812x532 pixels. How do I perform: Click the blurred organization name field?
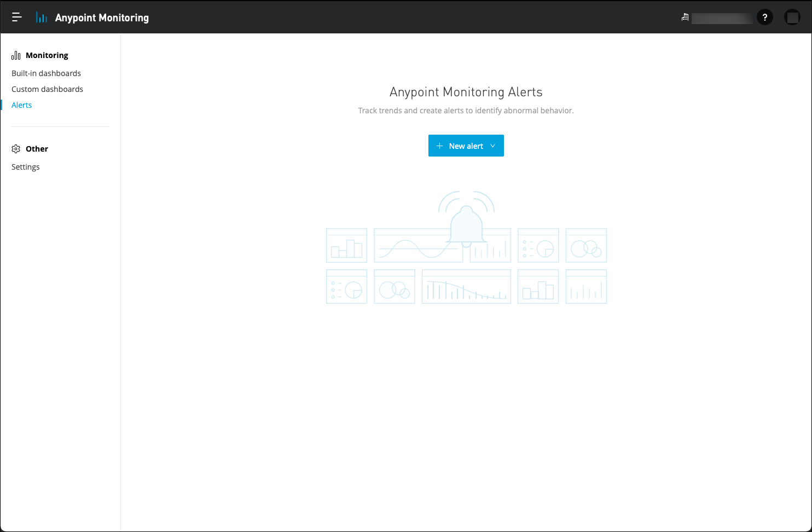pos(722,18)
